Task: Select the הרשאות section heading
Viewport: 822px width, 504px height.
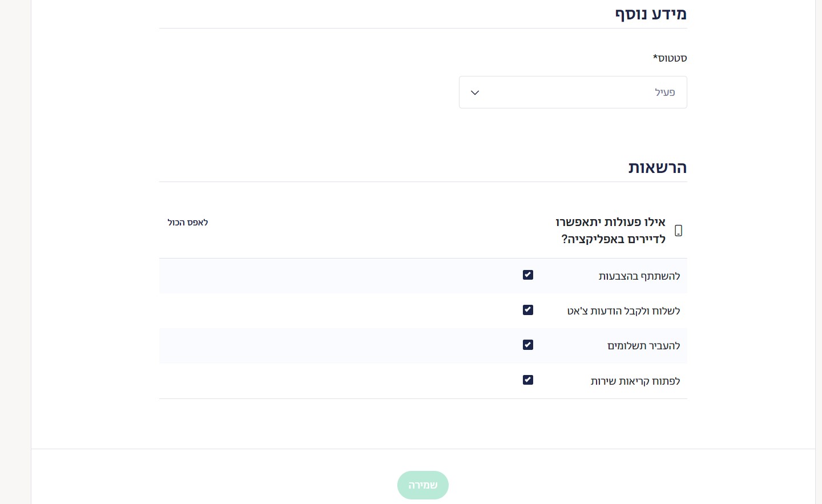Action: [657, 168]
